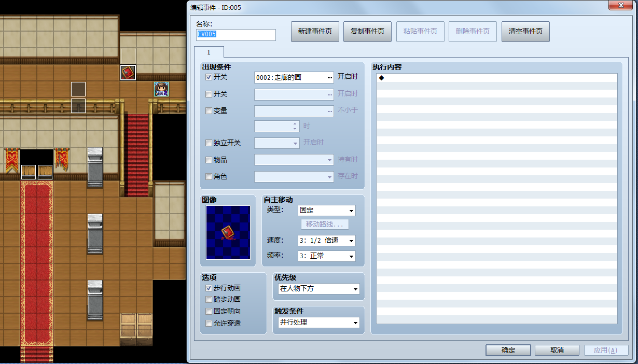Select the red book event on the map
Screen dimensions: 638x364
[x=128, y=72]
